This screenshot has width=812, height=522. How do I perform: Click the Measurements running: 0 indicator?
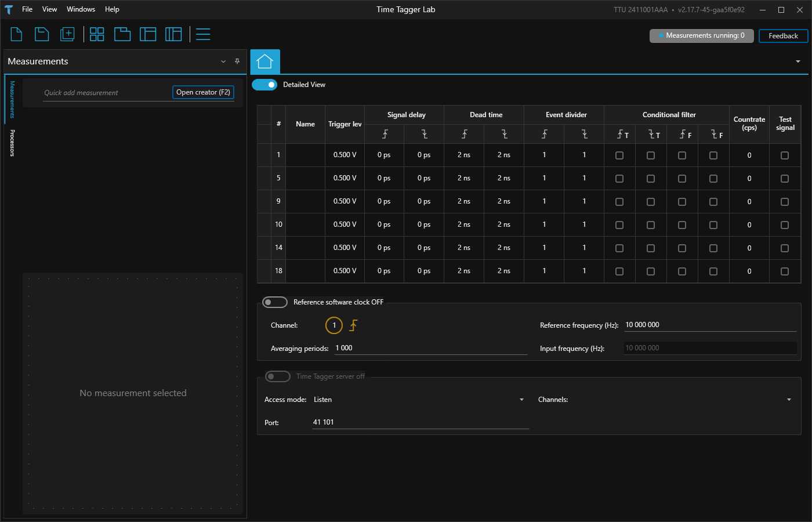(x=701, y=36)
